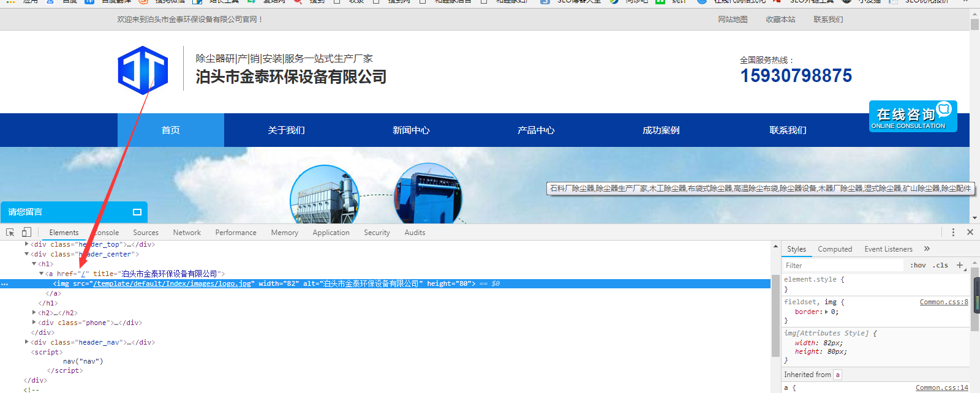Switch to the Network tab

point(187,233)
